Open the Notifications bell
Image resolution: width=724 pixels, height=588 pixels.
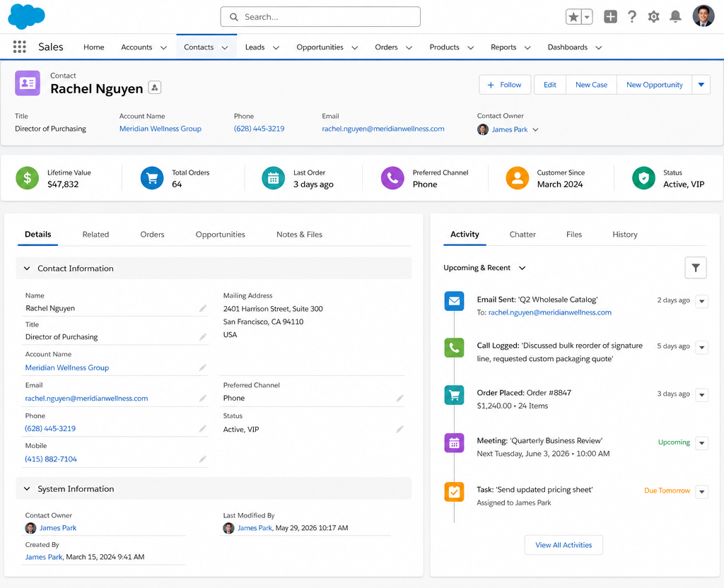[x=675, y=17]
